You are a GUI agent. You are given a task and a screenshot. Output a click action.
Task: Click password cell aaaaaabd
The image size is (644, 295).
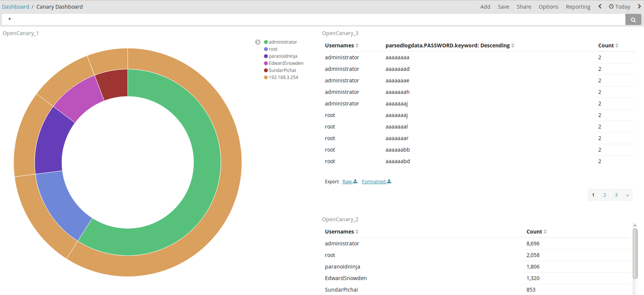(398, 161)
